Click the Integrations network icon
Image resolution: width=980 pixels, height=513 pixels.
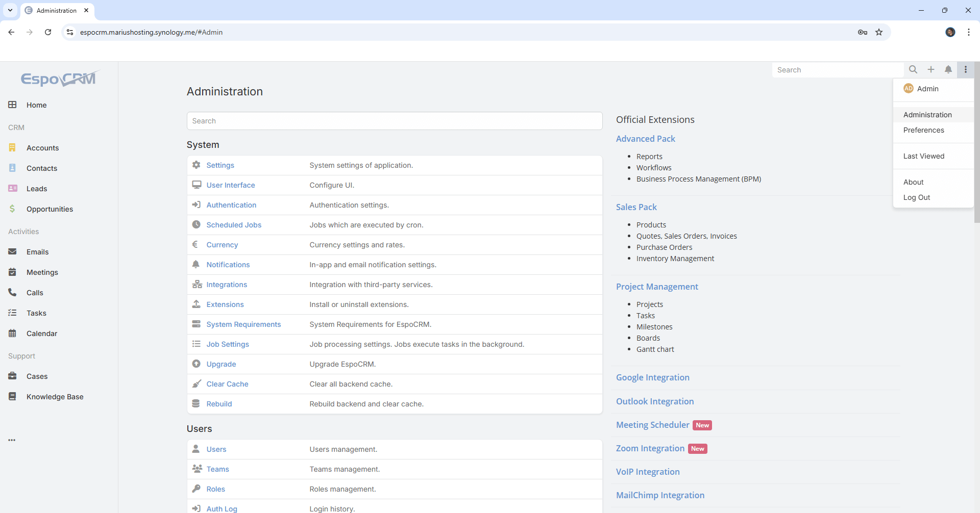(x=197, y=284)
